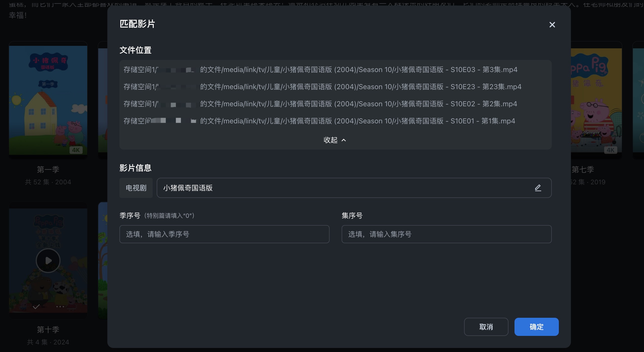The image size is (644, 352).
Task: Click the 取消 cancel button
Action: 486,327
